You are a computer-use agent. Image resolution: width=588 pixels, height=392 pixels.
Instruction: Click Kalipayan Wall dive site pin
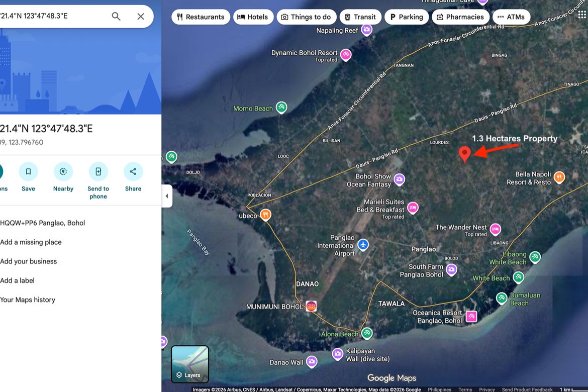pyautogui.click(x=338, y=354)
